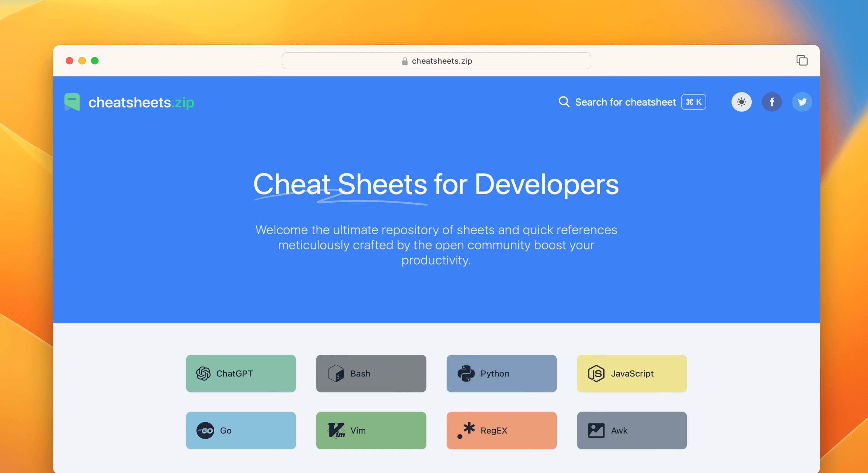Select the ChatGPT cheatsheet icon
The width and height of the screenshot is (868, 473).
[204, 373]
